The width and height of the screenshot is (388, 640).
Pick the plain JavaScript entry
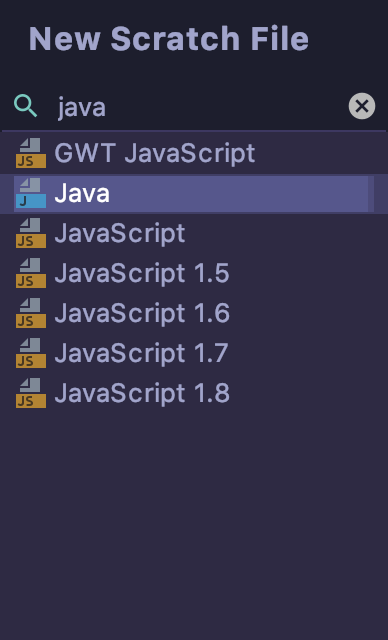click(x=194, y=233)
